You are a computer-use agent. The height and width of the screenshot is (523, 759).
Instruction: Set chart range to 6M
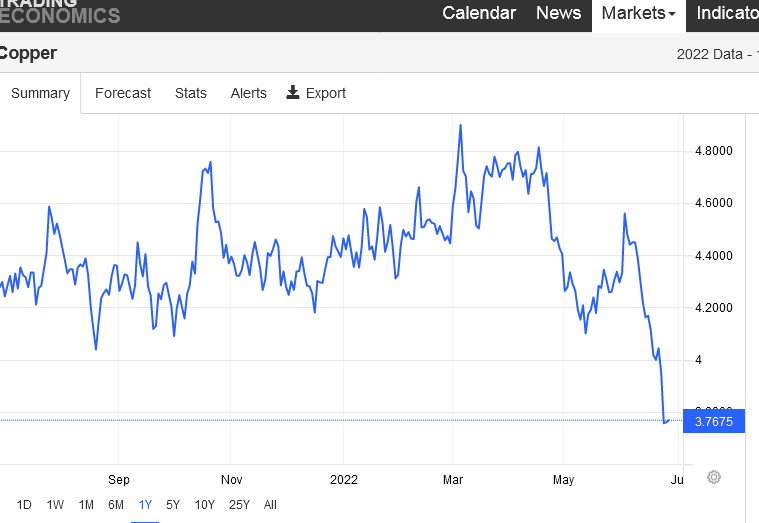(116, 505)
